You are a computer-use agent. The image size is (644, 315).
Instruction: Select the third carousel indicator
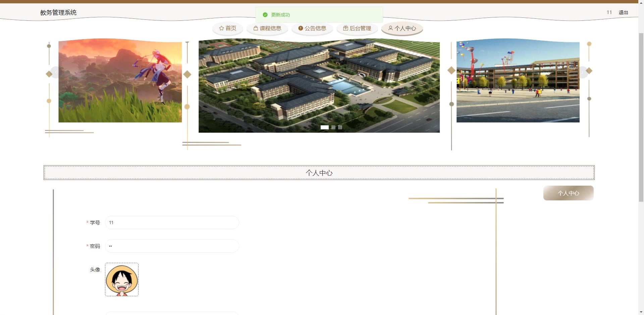[x=340, y=127]
